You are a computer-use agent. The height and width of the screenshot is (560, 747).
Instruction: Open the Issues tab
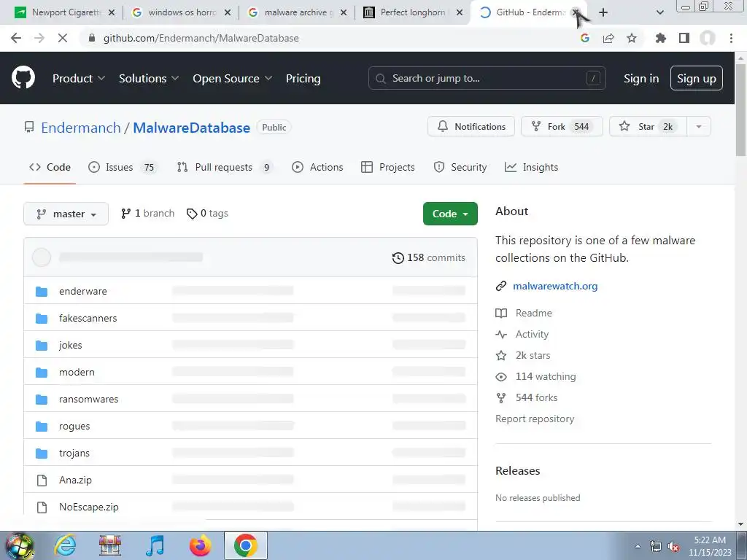123,167
